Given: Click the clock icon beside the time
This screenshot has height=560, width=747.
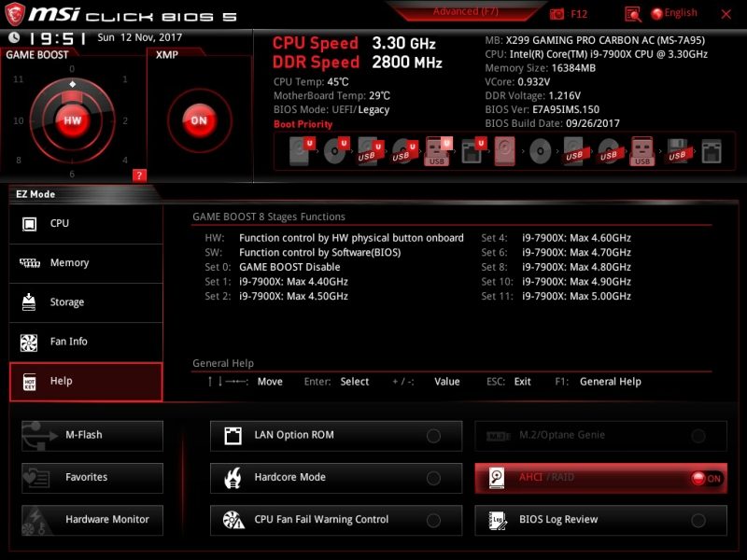Looking at the screenshot, I should (14, 37).
